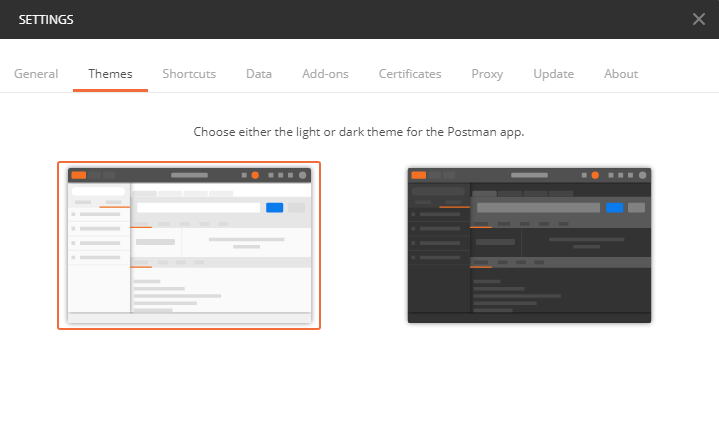The height and width of the screenshot is (442, 719).
Task: Close the Settings dialog
Action: pyautogui.click(x=698, y=19)
